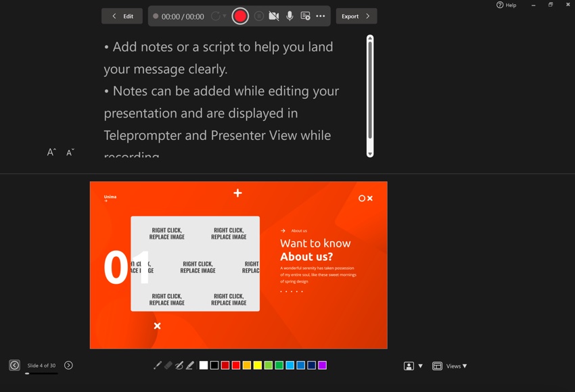
Task: Click the slide preview thumbnail
Action: point(239,265)
